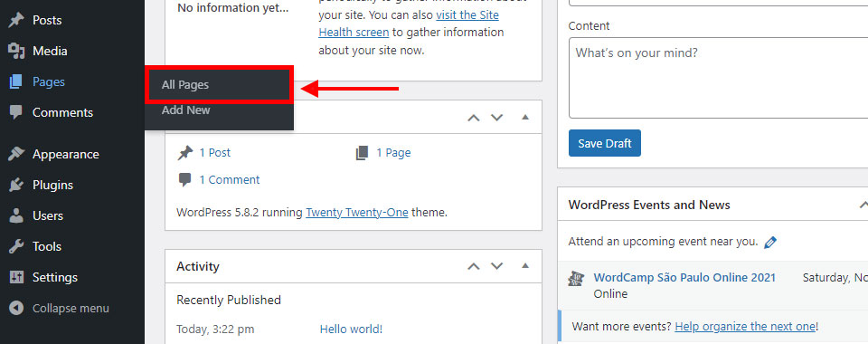This screenshot has height=344, width=868.
Task: Open the visit the Site Health screen link
Action: click(409, 24)
